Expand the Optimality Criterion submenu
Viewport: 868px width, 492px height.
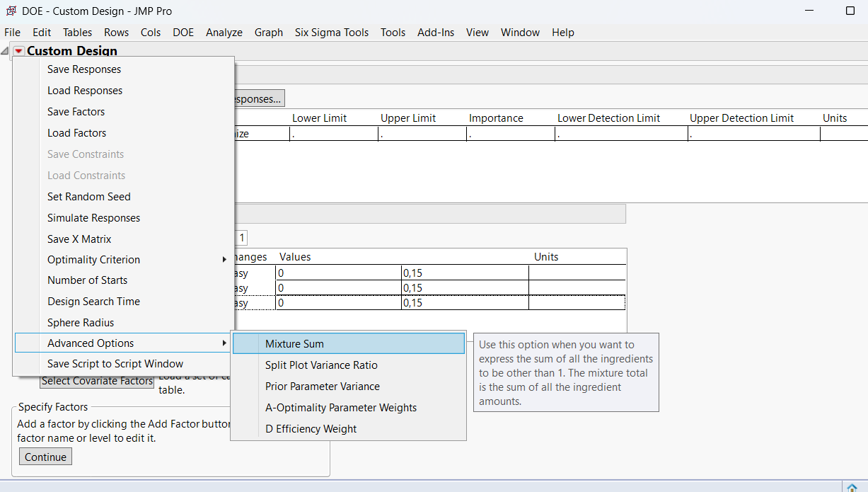click(93, 260)
